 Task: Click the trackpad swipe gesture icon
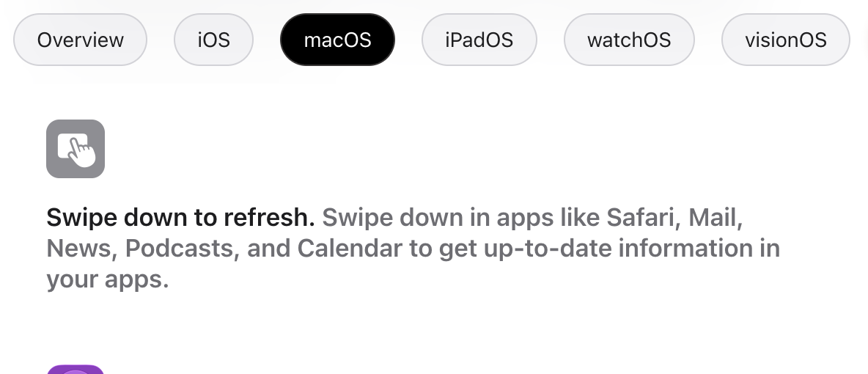(x=76, y=148)
